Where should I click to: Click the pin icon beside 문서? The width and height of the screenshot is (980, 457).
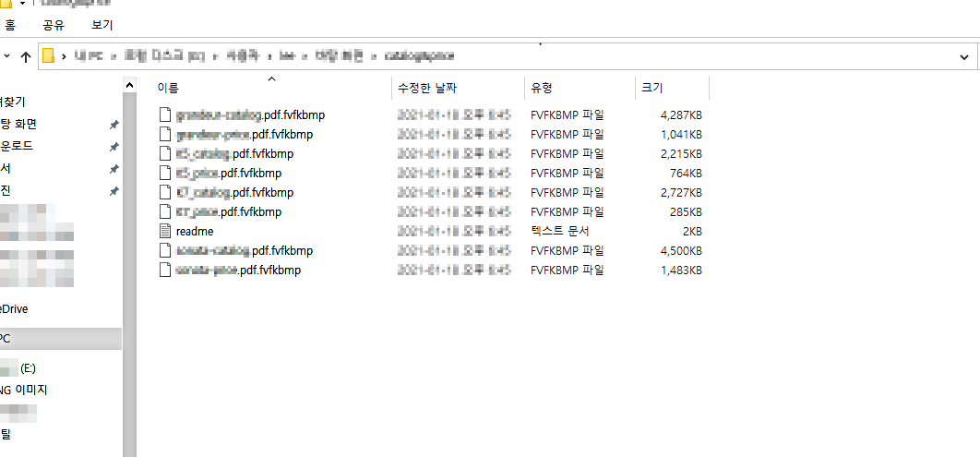[x=114, y=170]
